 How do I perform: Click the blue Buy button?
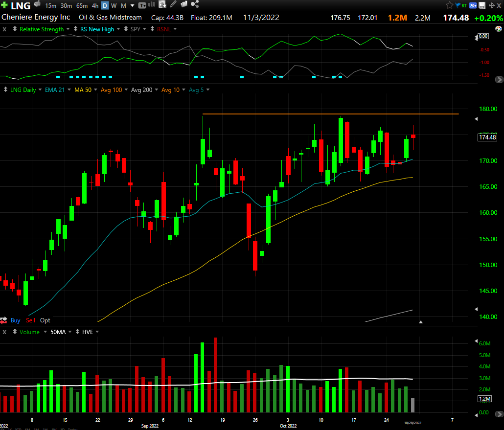point(16,320)
